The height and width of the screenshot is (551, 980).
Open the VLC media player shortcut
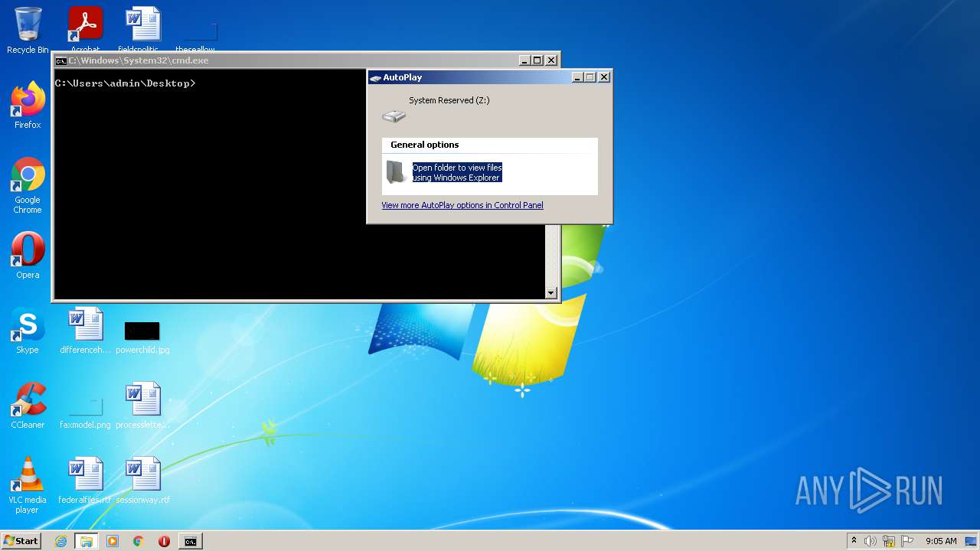coord(28,485)
